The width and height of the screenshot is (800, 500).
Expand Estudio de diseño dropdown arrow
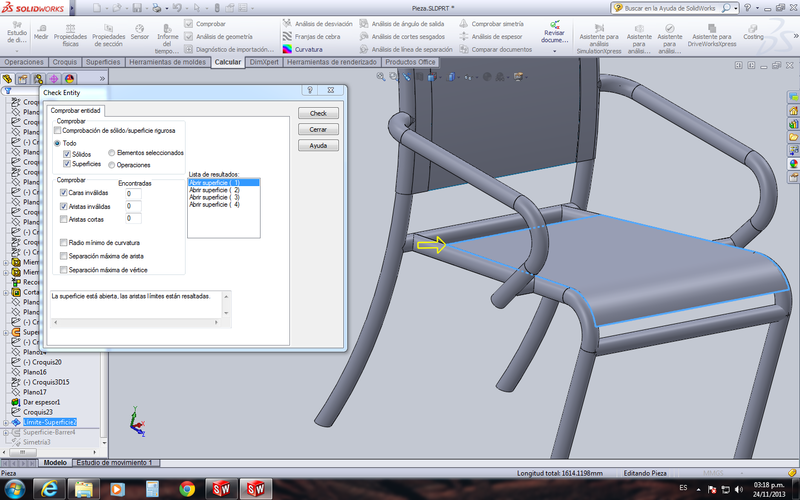(17, 51)
